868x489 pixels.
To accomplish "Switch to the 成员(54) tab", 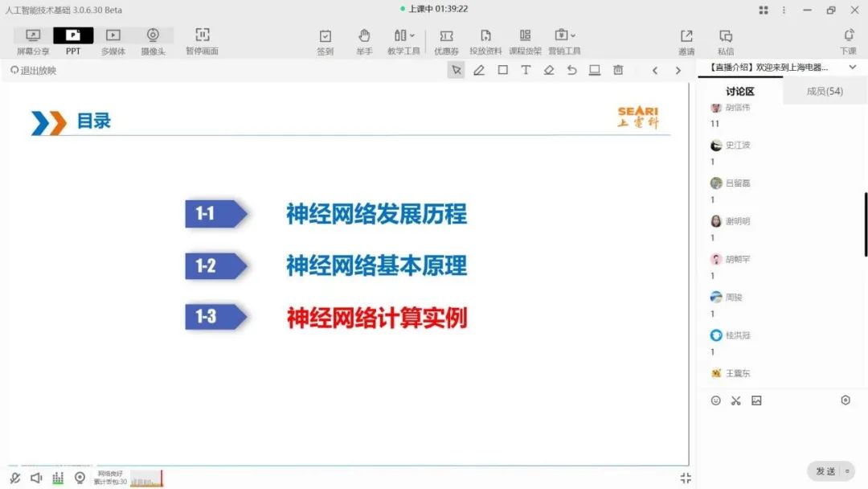I will coord(825,92).
